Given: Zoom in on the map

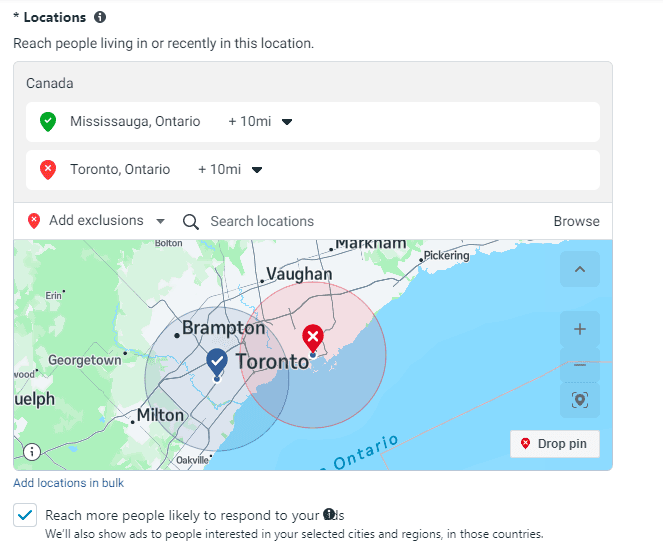Looking at the screenshot, I should point(580,329).
